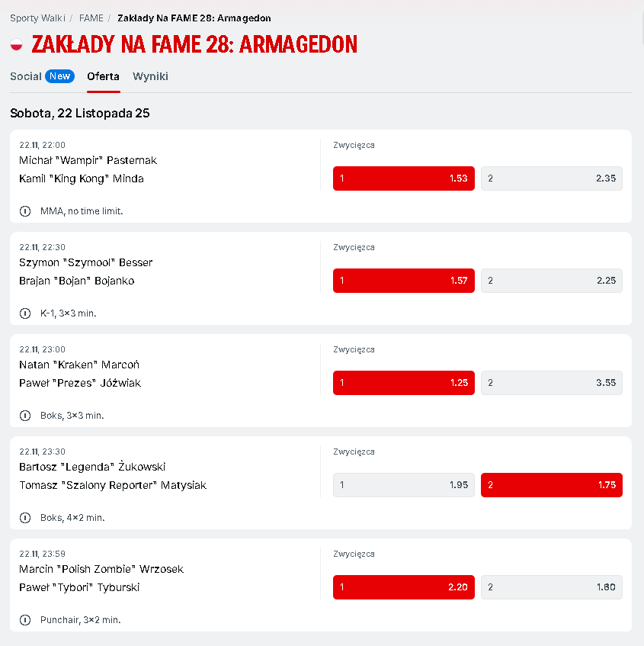The height and width of the screenshot is (646, 644).
Task: Select Minda win odds 2.35
Action: [x=551, y=178]
